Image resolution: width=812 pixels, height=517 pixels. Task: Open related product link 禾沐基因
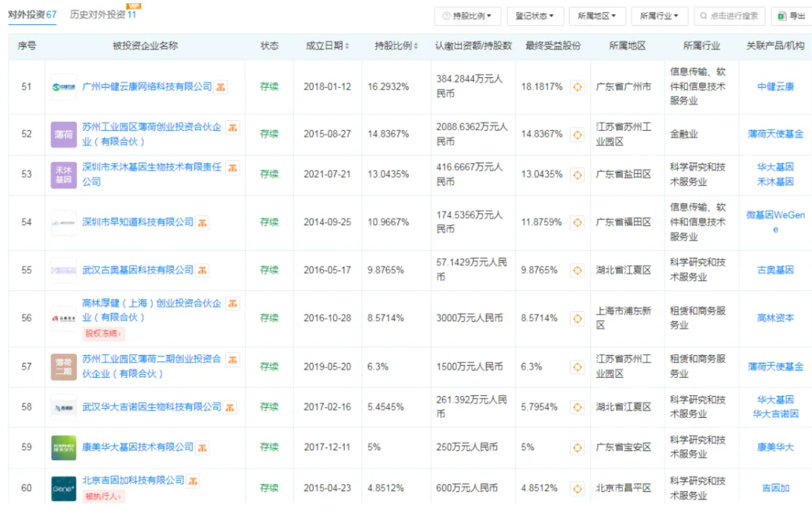point(775,182)
